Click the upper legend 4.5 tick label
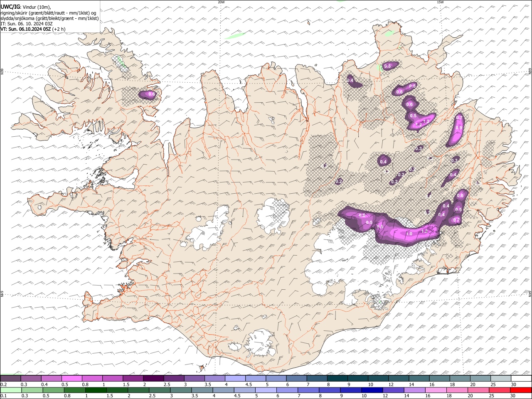532x399 pixels. (x=249, y=384)
